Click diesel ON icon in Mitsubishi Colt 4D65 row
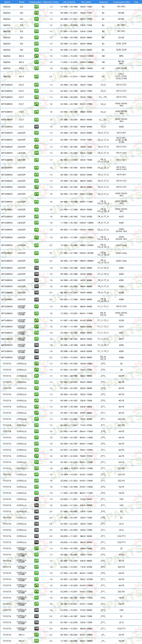Screen dimensions: 142x644 (36, 127)
